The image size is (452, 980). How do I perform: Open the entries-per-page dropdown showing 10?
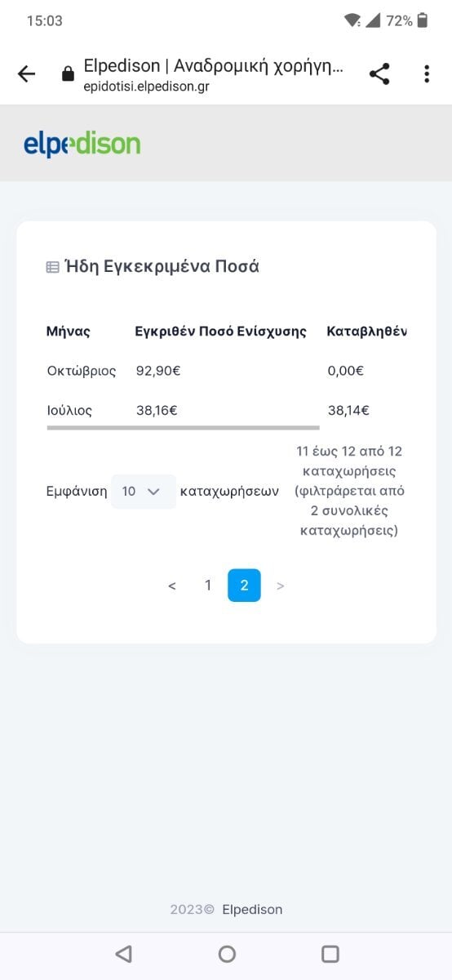click(144, 492)
